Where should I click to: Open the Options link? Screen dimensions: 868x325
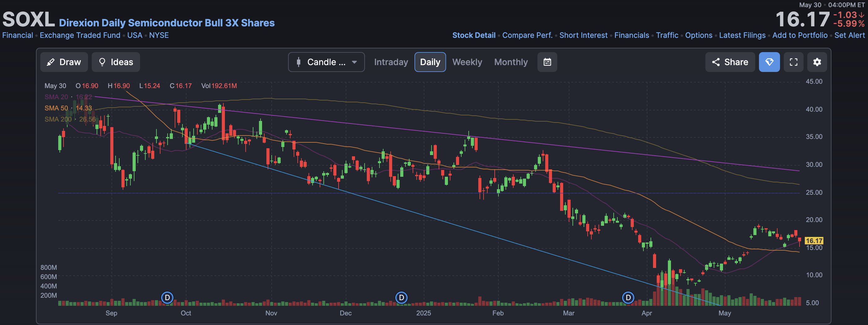pos(699,35)
